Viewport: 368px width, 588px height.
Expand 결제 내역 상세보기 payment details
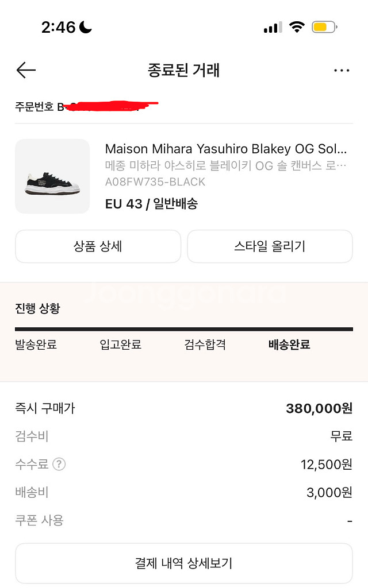pyautogui.click(x=184, y=563)
